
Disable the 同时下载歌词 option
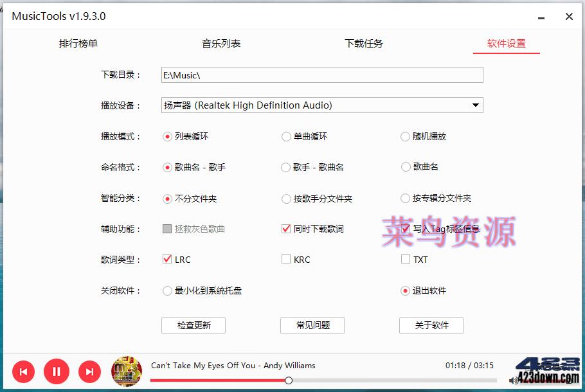coord(285,229)
